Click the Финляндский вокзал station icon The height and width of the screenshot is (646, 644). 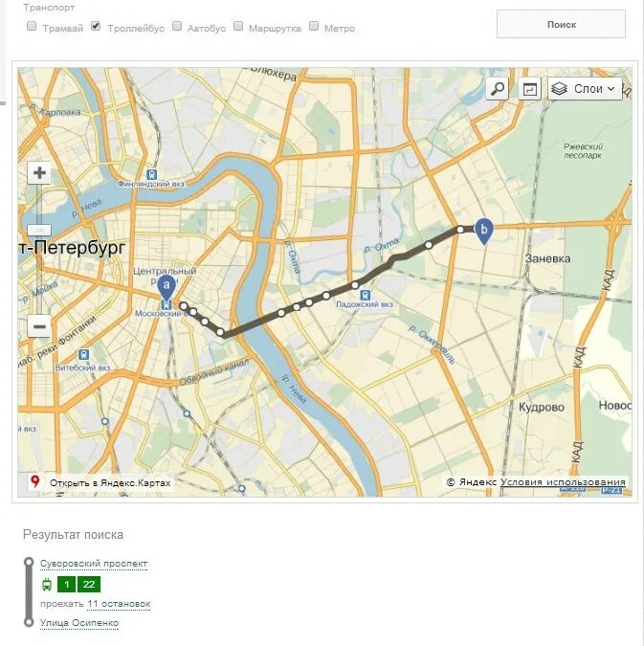click(x=152, y=174)
